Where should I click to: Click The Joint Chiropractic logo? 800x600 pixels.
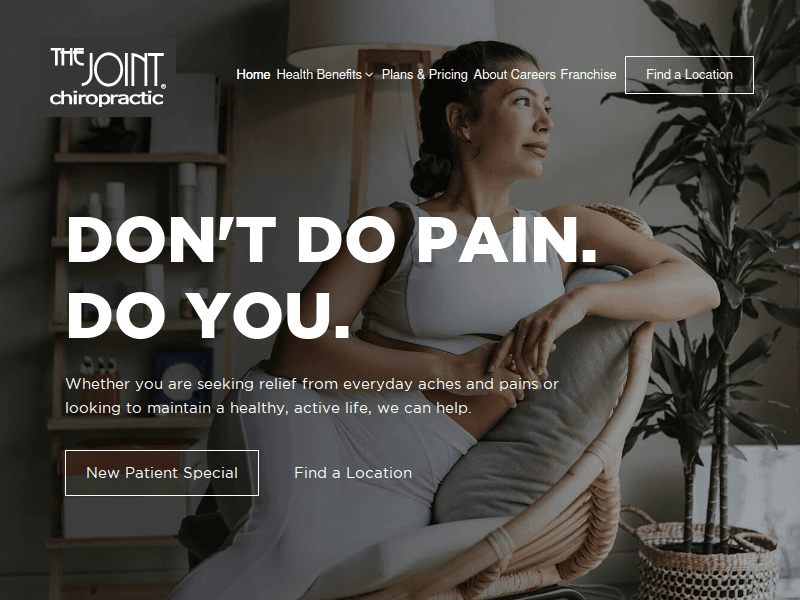click(x=108, y=77)
